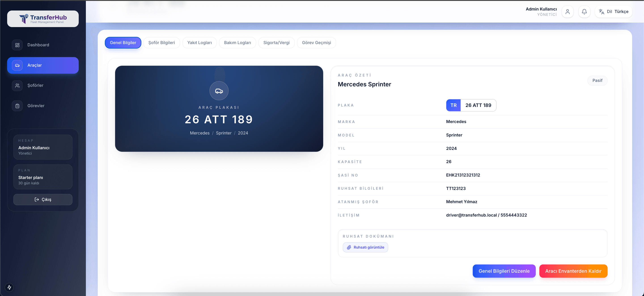Click the Görevler clipboard icon
This screenshot has width=644, height=296.
coord(17,106)
